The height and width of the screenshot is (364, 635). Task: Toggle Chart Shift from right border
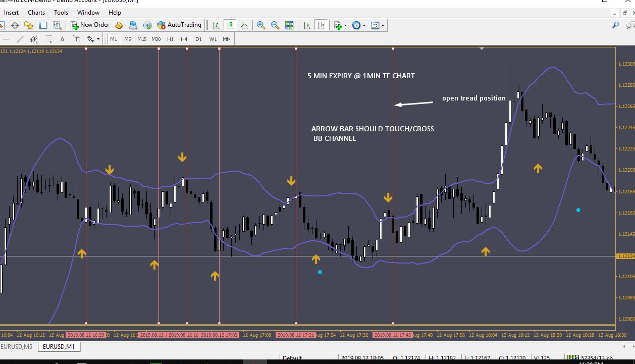pos(321,25)
